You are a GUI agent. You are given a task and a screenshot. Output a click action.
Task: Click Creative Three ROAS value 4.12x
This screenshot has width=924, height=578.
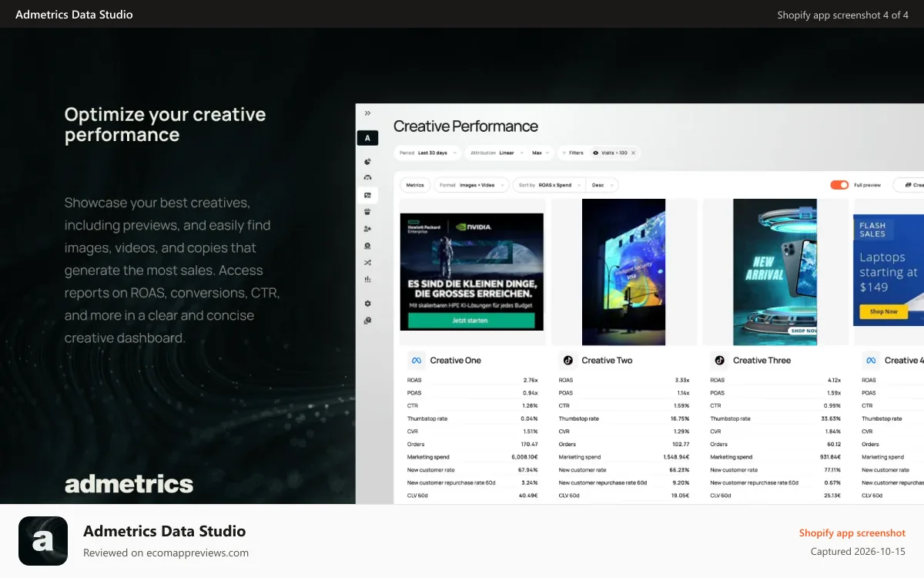coord(833,380)
